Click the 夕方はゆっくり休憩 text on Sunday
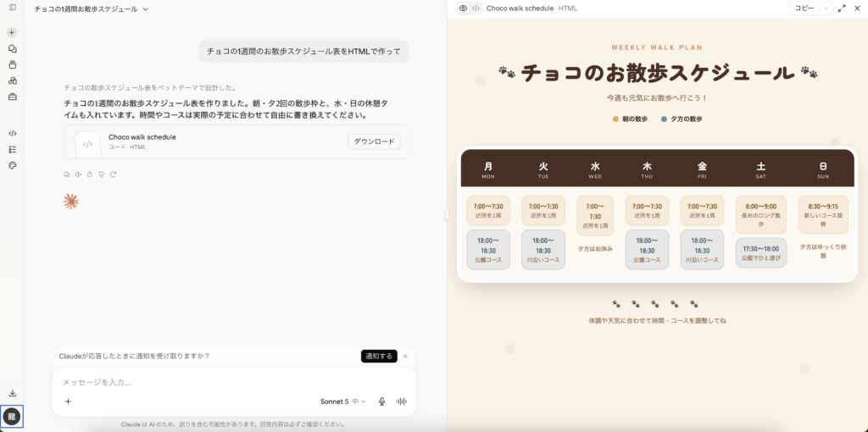This screenshot has height=432, width=868. 823,251
